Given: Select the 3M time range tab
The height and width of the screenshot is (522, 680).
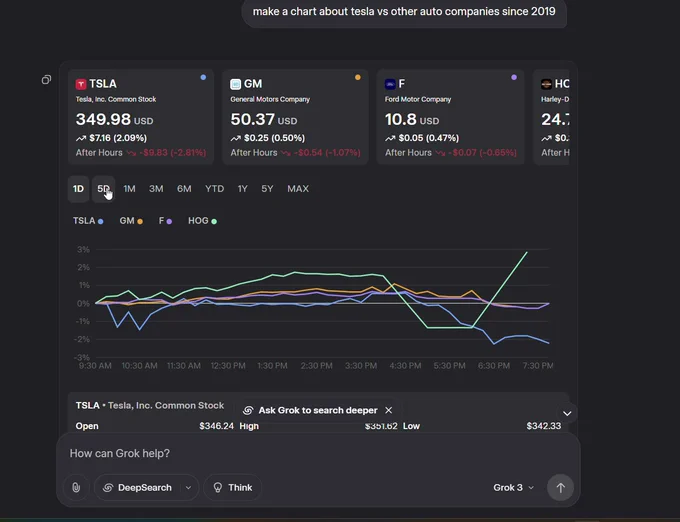Looking at the screenshot, I should click(156, 189).
